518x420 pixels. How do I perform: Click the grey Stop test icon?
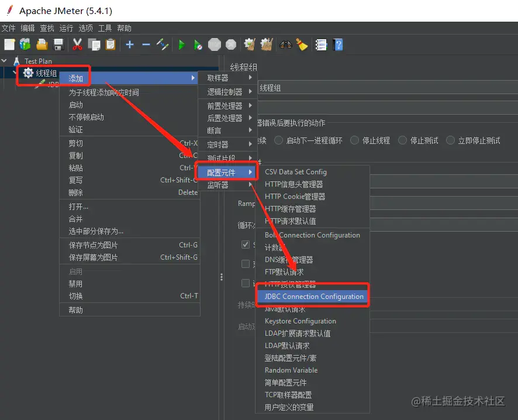215,44
